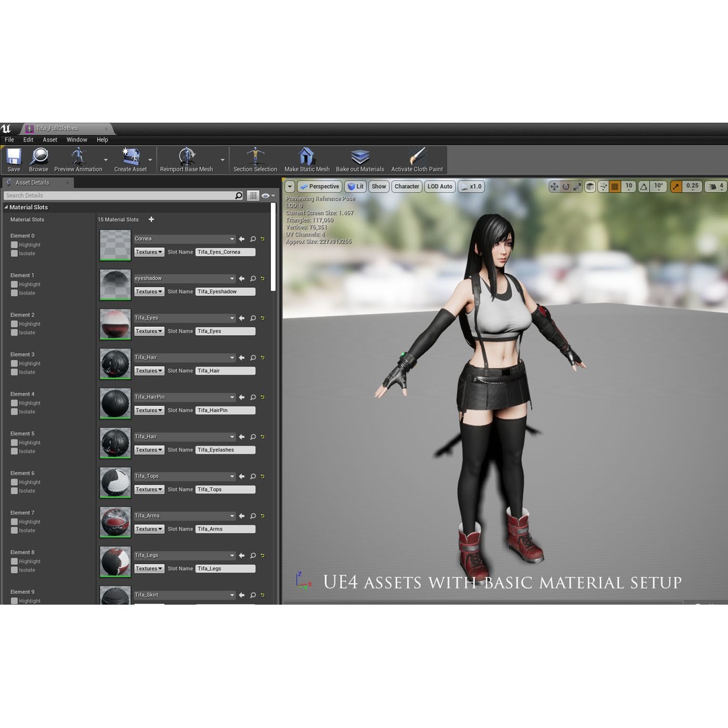This screenshot has width=728, height=728.
Task: Change playback speed x1.0
Action: click(x=471, y=187)
